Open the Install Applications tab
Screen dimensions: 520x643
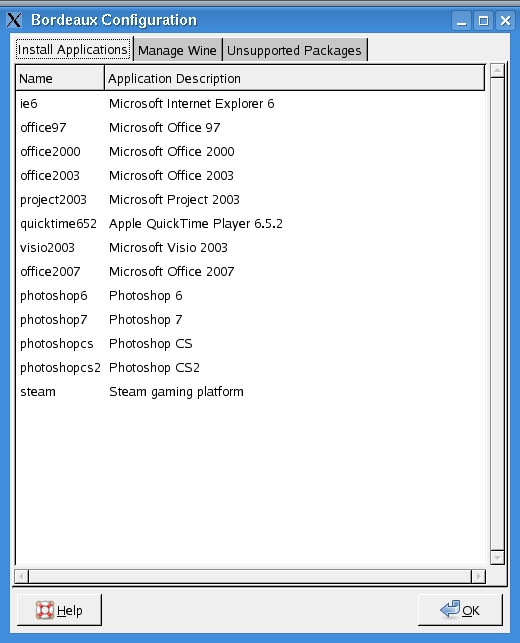(73, 50)
